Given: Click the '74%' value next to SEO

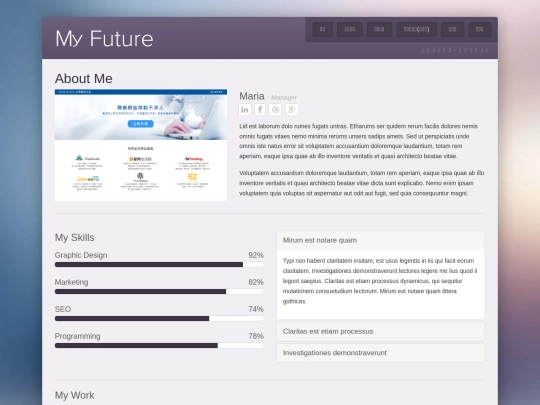Looking at the screenshot, I should tap(256, 309).
